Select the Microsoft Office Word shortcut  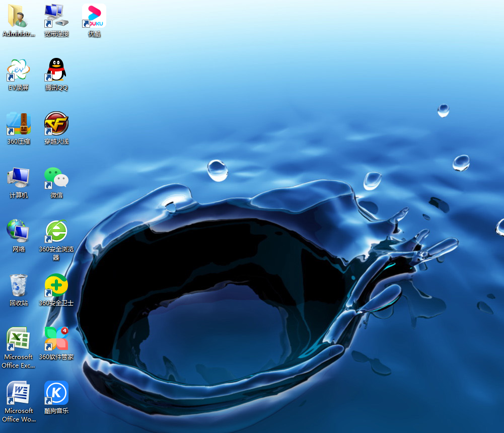coord(19,393)
